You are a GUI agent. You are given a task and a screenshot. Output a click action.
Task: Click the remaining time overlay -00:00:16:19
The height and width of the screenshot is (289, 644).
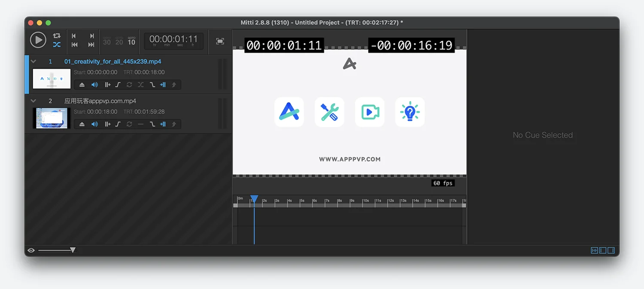[x=411, y=46]
